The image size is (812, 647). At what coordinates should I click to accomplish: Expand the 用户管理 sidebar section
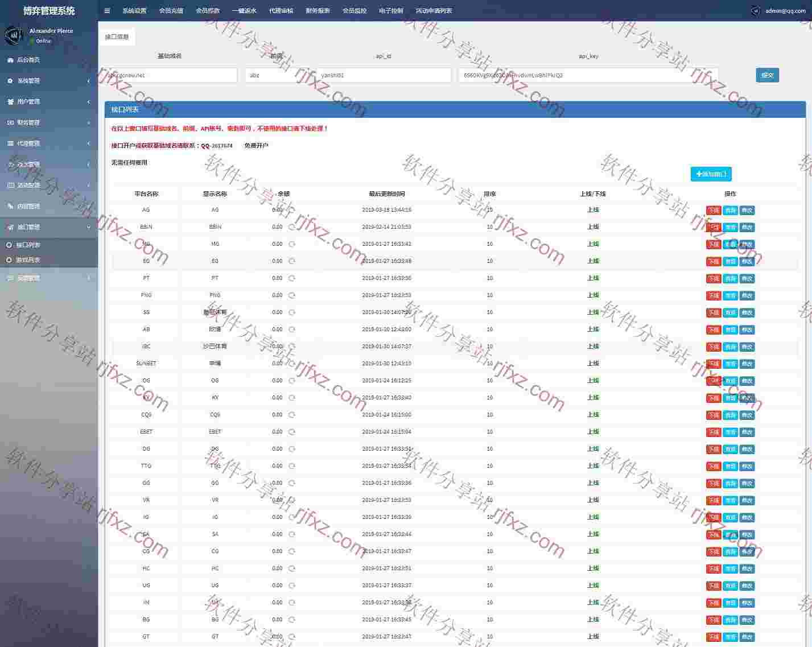[49, 102]
